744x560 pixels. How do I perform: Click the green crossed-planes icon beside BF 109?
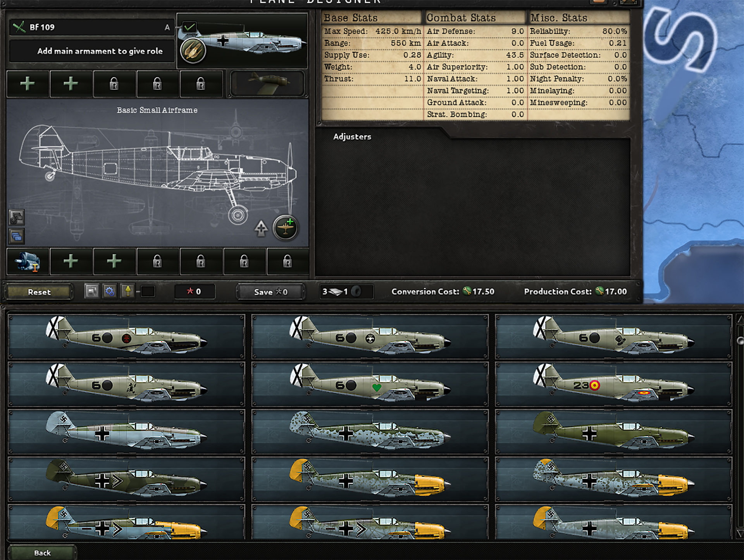19,27
